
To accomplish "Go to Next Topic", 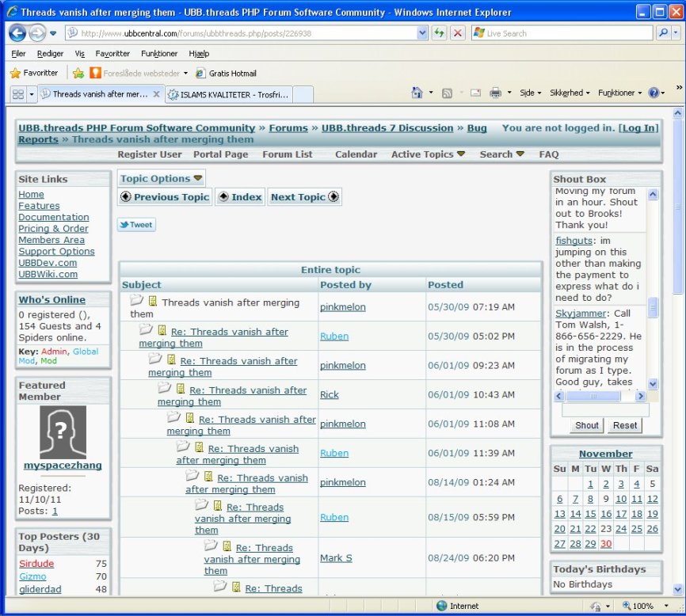I will click(x=304, y=197).
